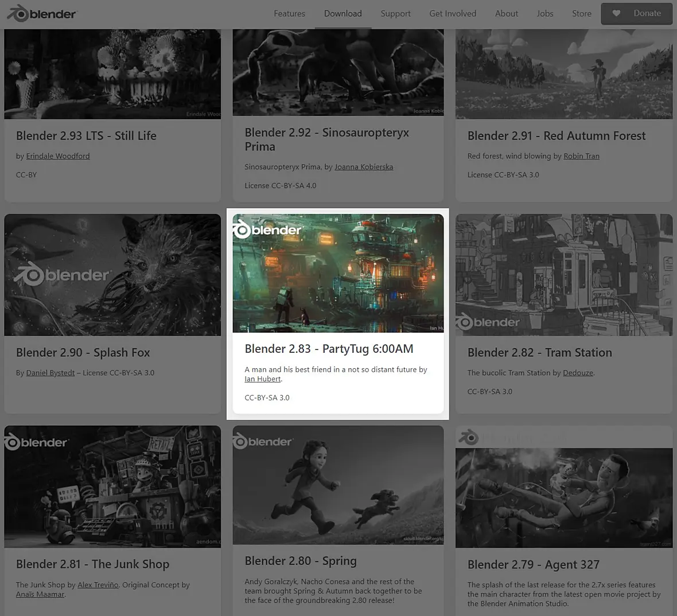Viewport: 677px width, 616px height.
Task: Click Blender logo on Tram Station image
Action: click(x=488, y=322)
